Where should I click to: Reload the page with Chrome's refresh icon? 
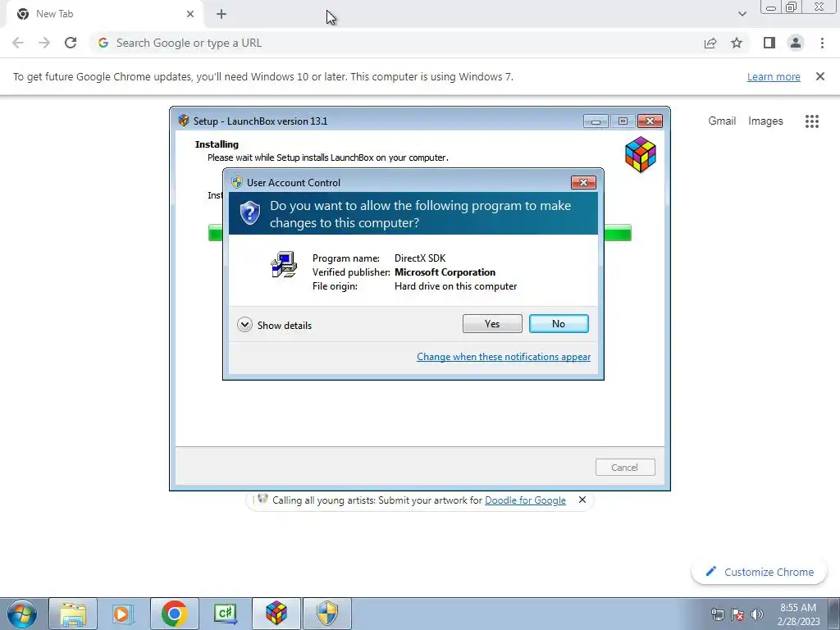click(71, 43)
